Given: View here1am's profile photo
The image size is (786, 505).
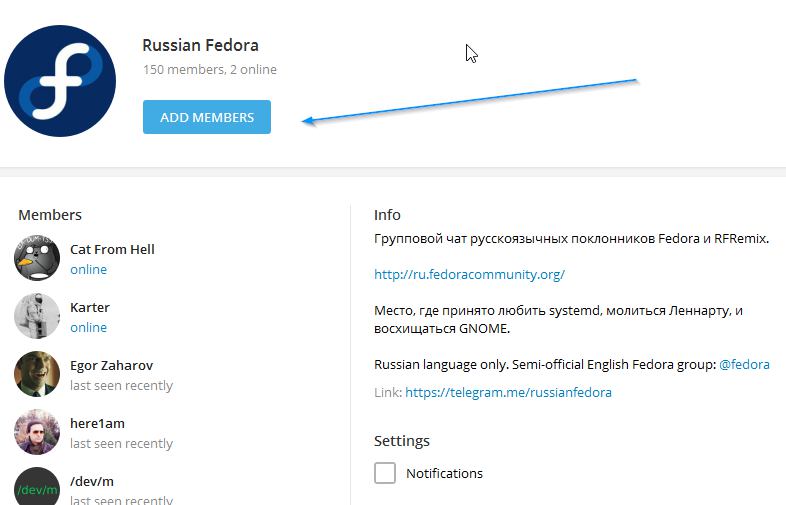Looking at the screenshot, I should [x=37, y=432].
